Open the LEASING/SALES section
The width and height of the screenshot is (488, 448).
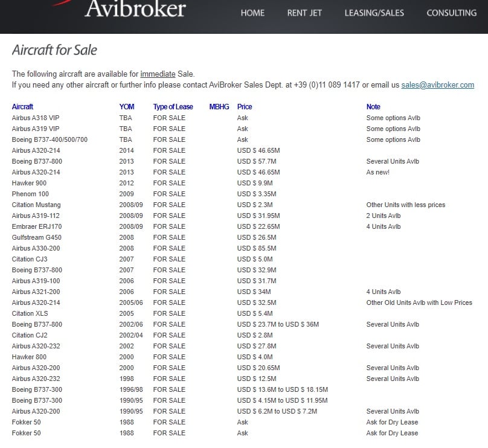pos(374,13)
